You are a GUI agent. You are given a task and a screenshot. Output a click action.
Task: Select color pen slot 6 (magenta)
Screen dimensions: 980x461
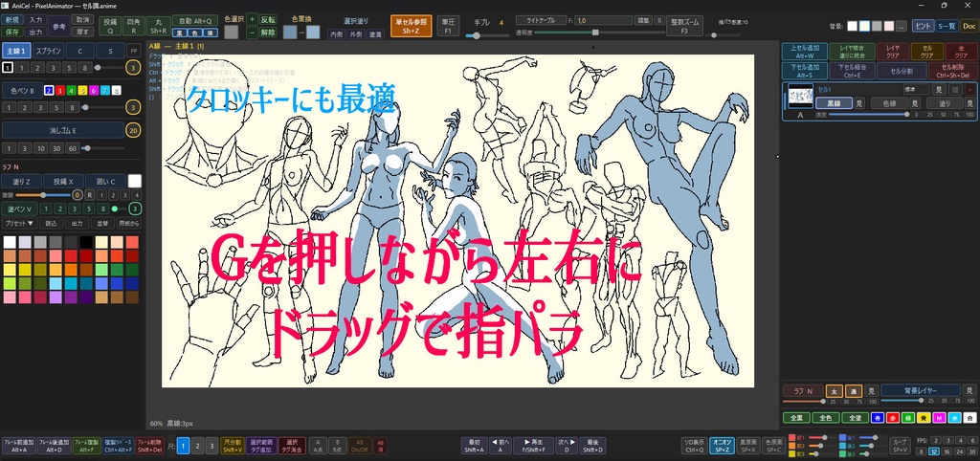click(x=94, y=91)
